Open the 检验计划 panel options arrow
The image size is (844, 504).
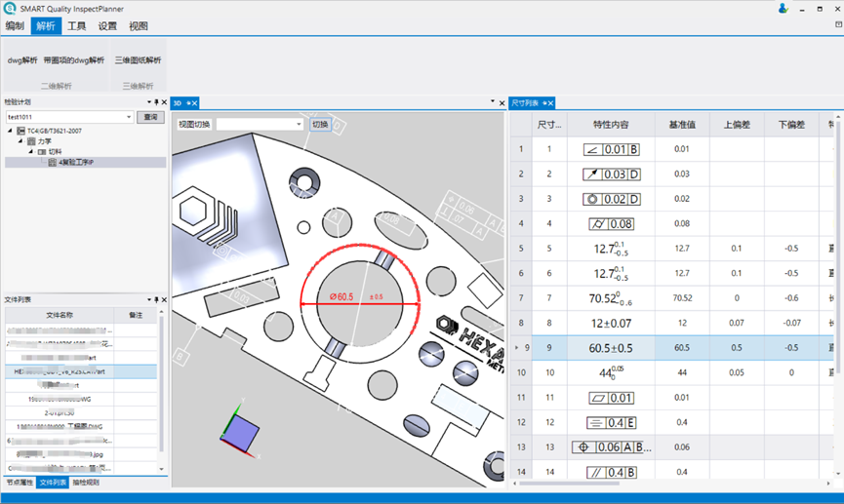click(149, 102)
